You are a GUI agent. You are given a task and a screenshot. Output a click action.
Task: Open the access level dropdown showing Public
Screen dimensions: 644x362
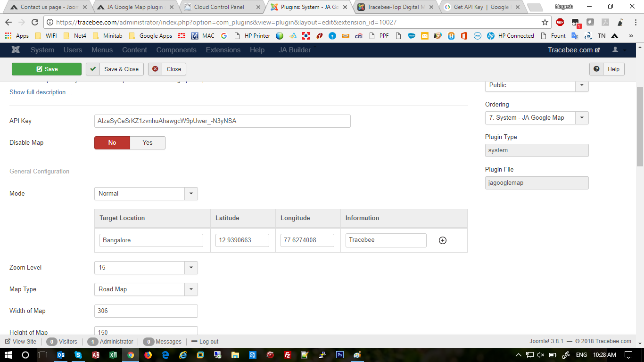click(x=537, y=85)
